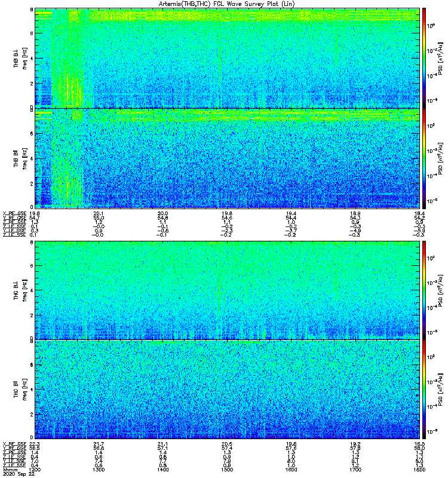Click the 'X_RE_GSE' row label under the THB panels
This screenshot has width=448, height=478.
point(14,213)
